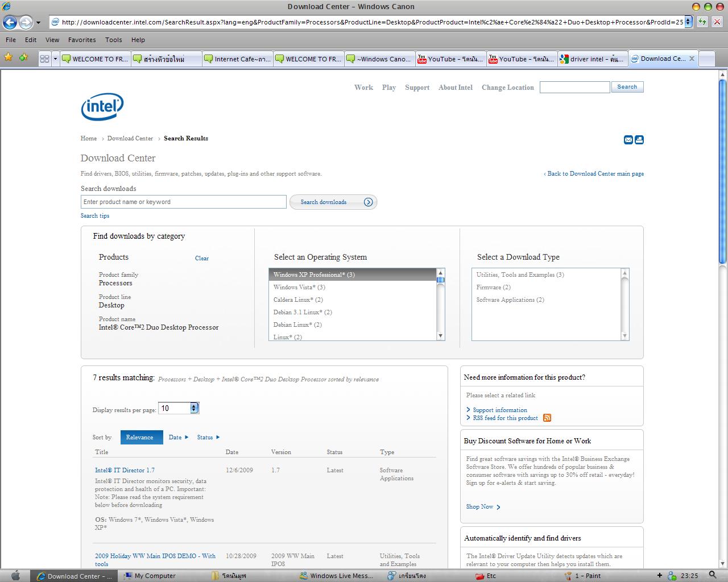Open the Play link in the site header
This screenshot has width=728, height=582.
point(389,88)
